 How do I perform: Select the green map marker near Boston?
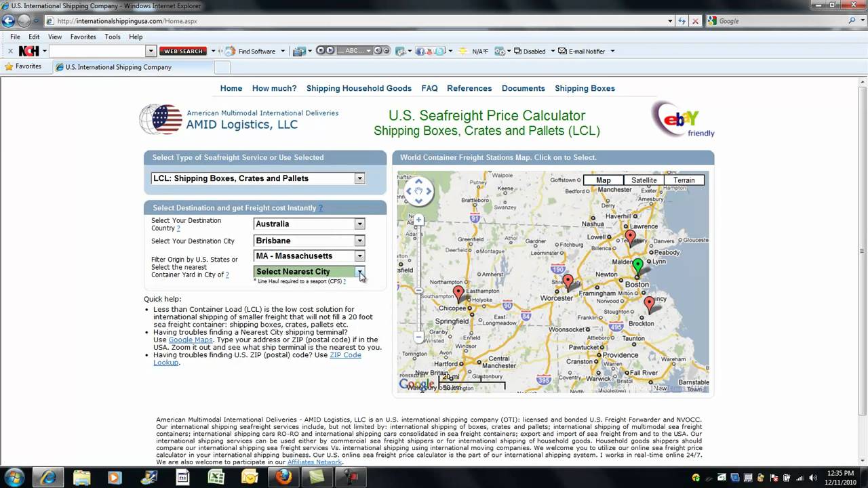pyautogui.click(x=637, y=266)
